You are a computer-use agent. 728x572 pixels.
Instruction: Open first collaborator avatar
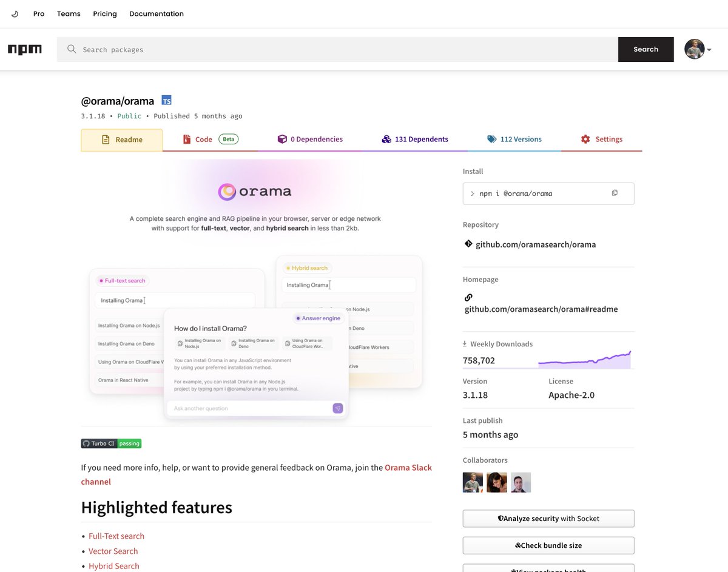point(473,482)
